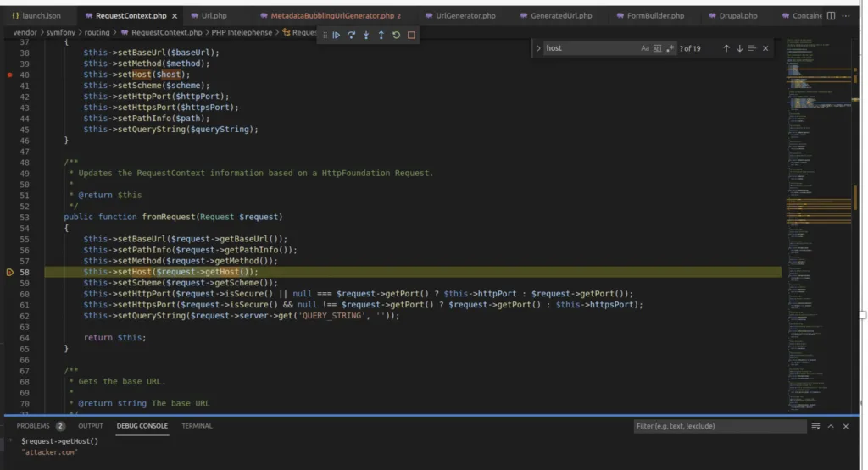
Task: Open editor More Actions menu
Action: (846, 15)
